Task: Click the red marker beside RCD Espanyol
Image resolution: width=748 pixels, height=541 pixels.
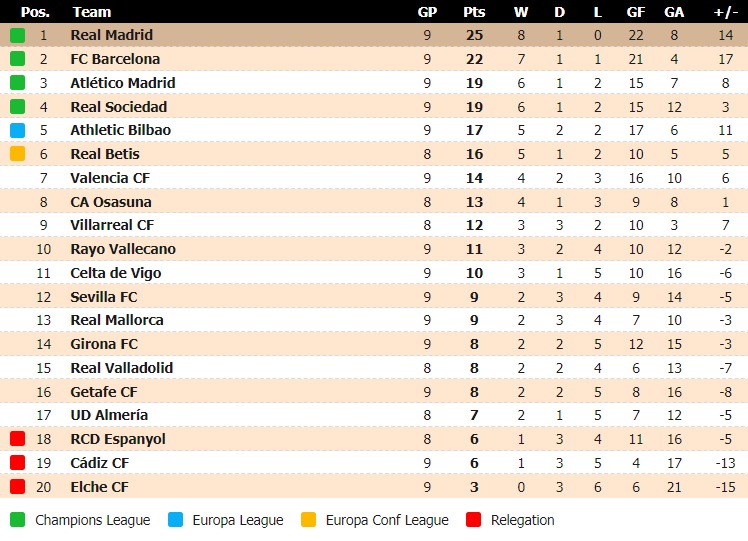Action: 18,438
